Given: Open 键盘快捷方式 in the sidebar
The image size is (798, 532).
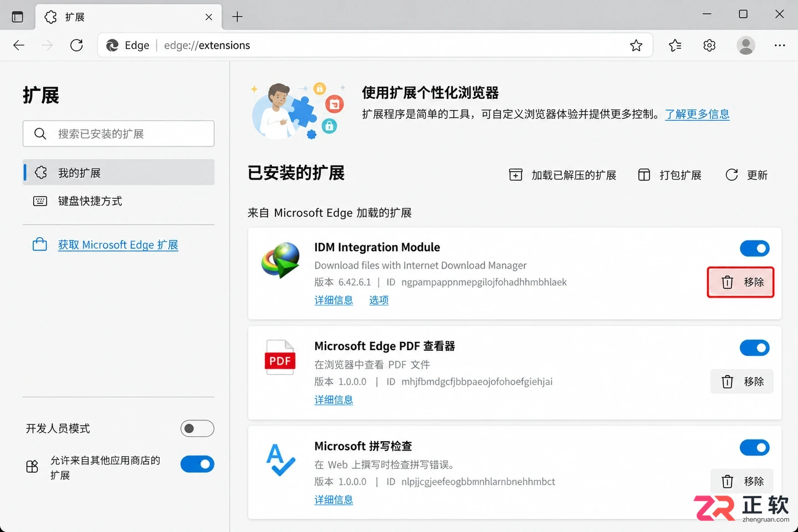Looking at the screenshot, I should [x=119, y=201].
